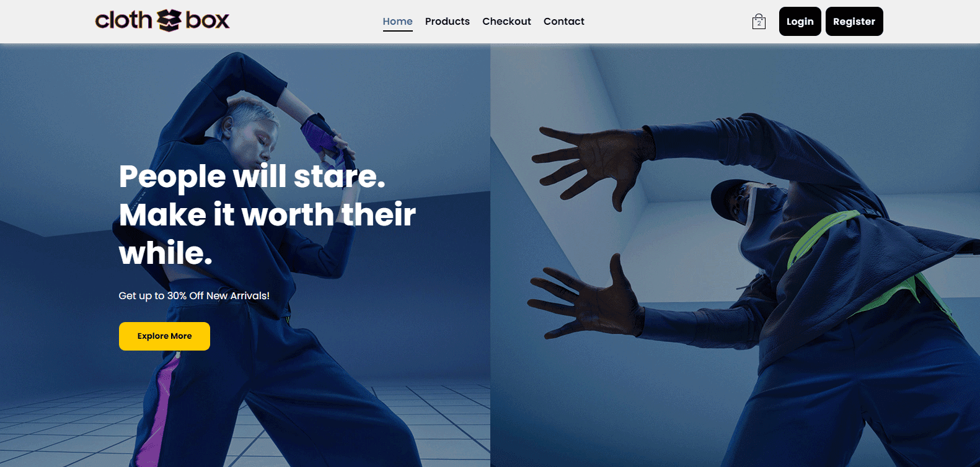This screenshot has height=467, width=980.
Task: Select the Register button
Action: pyautogui.click(x=854, y=21)
